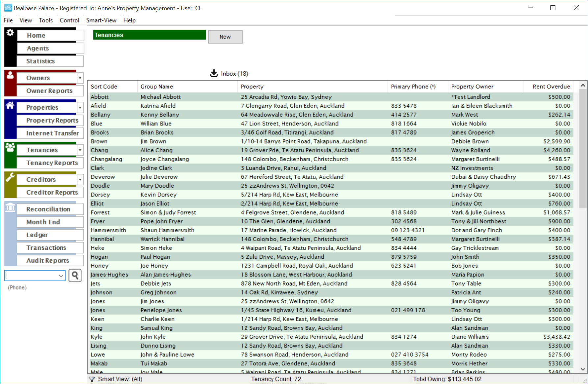Click the magnifying glass search button
The width and height of the screenshot is (588, 384).
coord(75,275)
